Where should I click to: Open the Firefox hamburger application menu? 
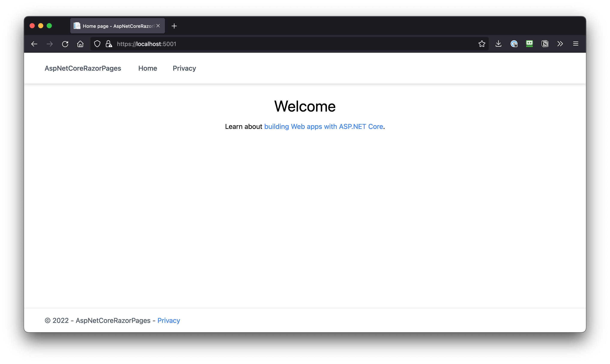pyautogui.click(x=576, y=44)
